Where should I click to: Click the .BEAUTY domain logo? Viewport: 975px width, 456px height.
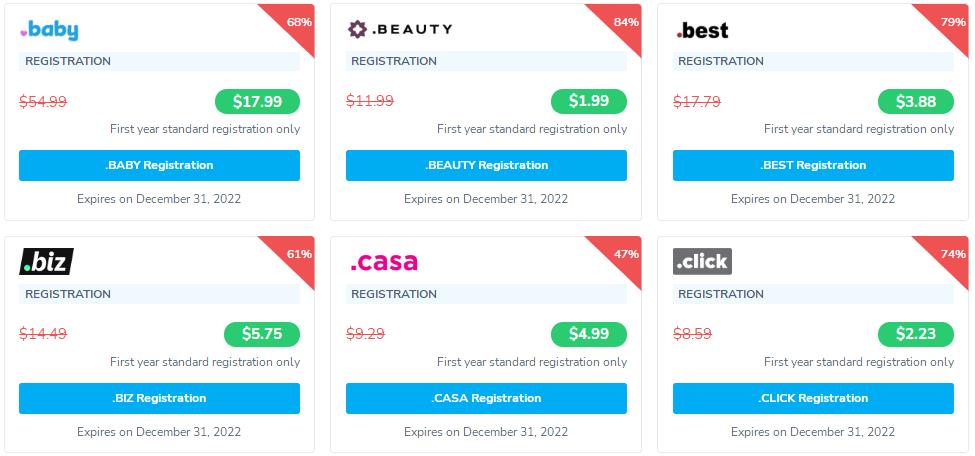(x=399, y=29)
